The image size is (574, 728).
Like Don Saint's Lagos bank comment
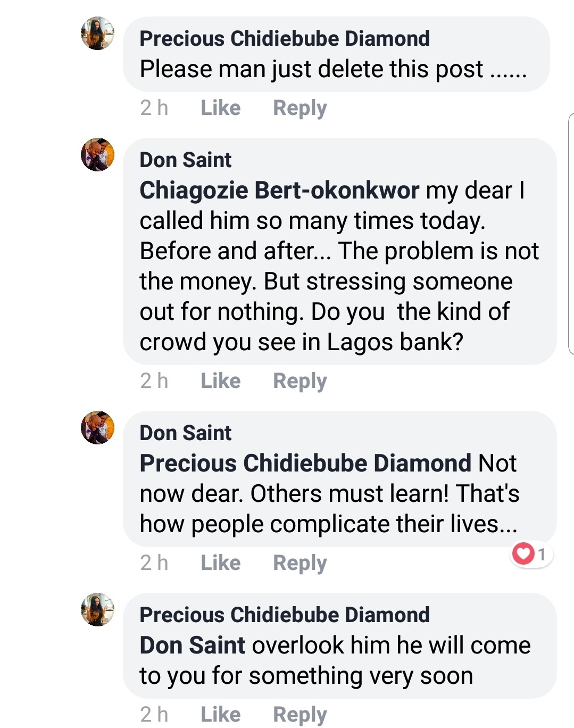click(220, 381)
